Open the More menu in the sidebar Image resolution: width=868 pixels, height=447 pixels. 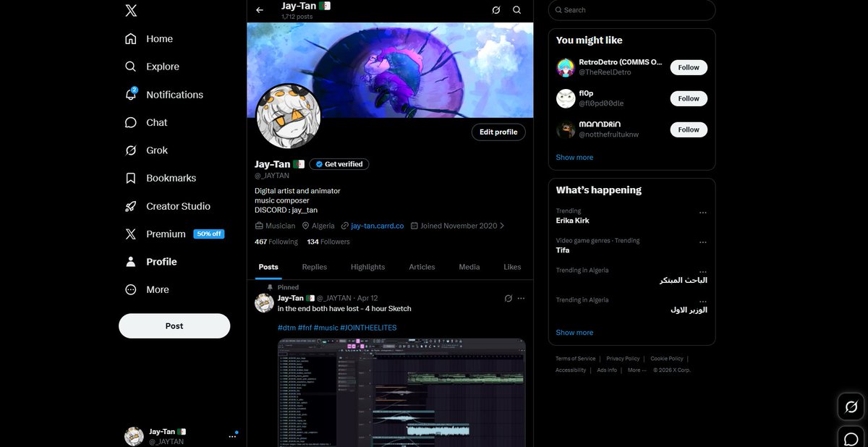point(147,289)
